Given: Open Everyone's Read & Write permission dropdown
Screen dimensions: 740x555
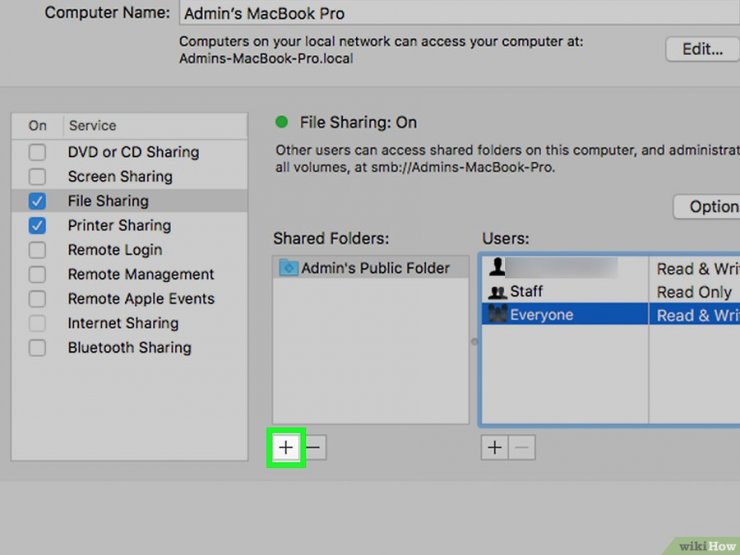Looking at the screenshot, I should (x=694, y=315).
